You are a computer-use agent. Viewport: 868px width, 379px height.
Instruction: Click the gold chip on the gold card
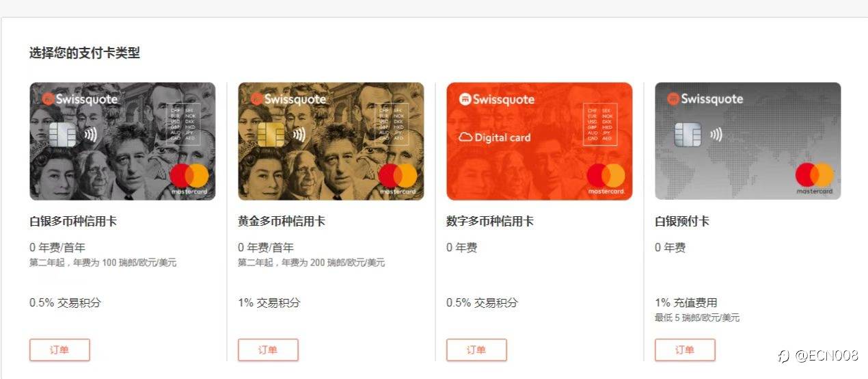click(271, 135)
